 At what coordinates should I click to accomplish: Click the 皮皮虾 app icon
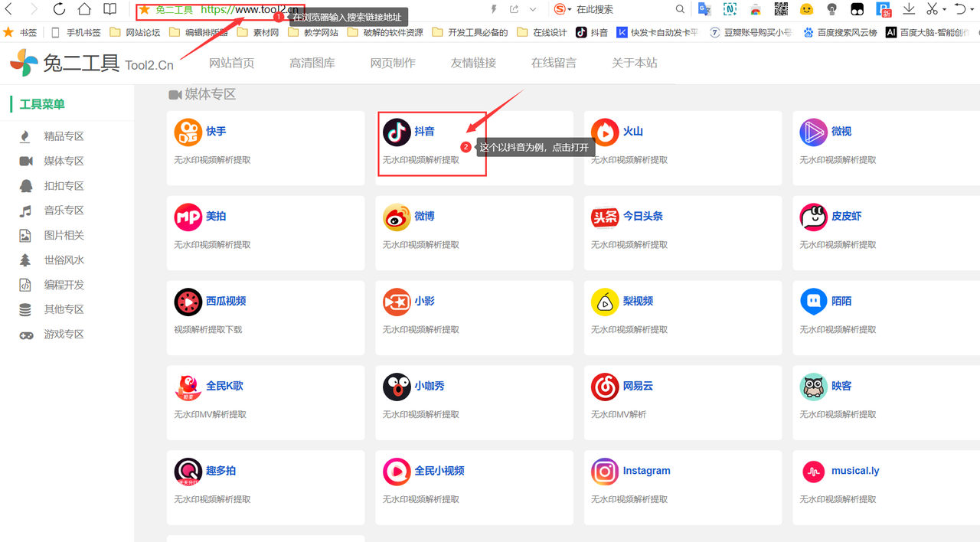[x=814, y=217]
